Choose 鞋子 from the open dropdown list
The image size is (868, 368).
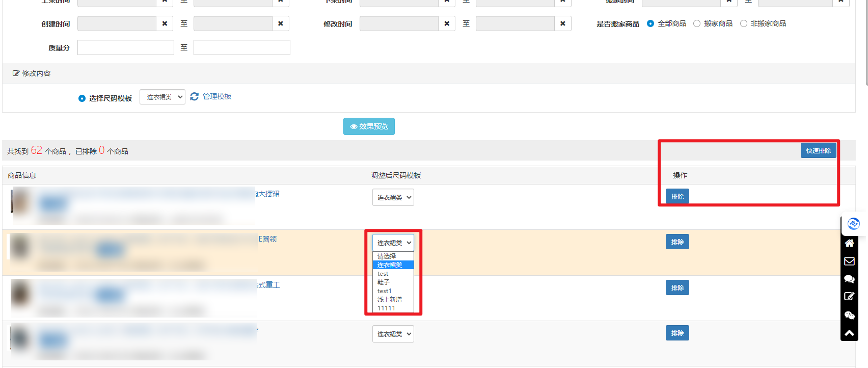click(384, 282)
